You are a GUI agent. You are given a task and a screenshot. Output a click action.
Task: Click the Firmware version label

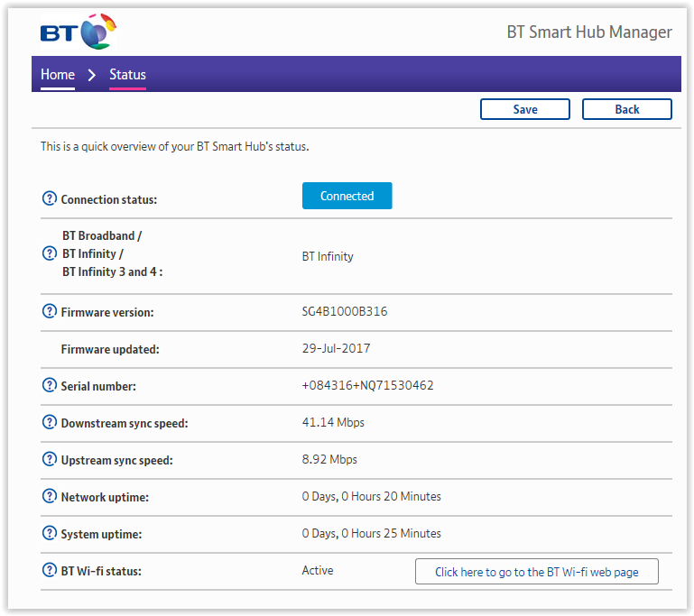click(107, 312)
